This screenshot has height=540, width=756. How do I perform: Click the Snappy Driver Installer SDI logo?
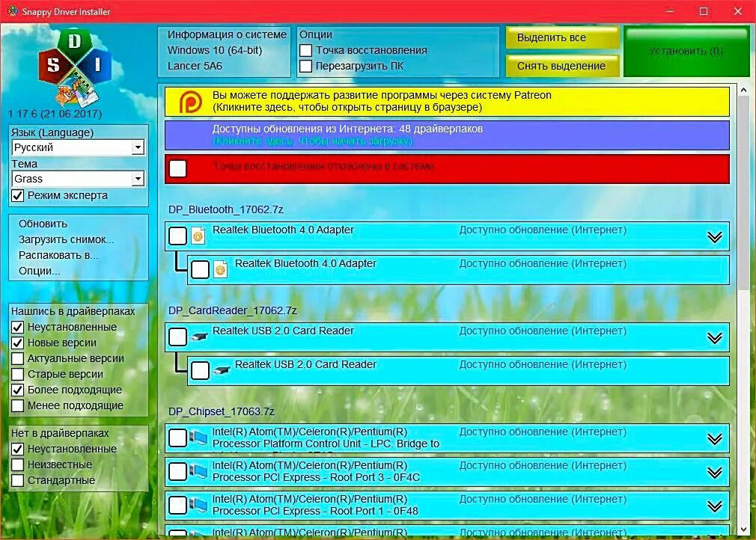coord(75,67)
